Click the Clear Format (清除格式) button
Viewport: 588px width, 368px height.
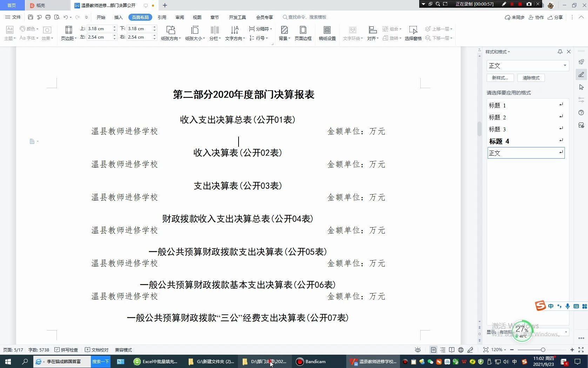point(531,78)
